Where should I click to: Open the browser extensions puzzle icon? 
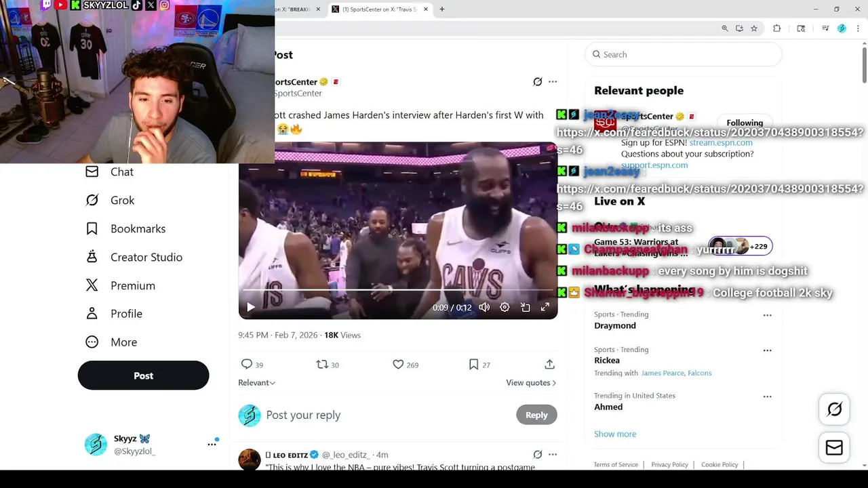coord(777,28)
